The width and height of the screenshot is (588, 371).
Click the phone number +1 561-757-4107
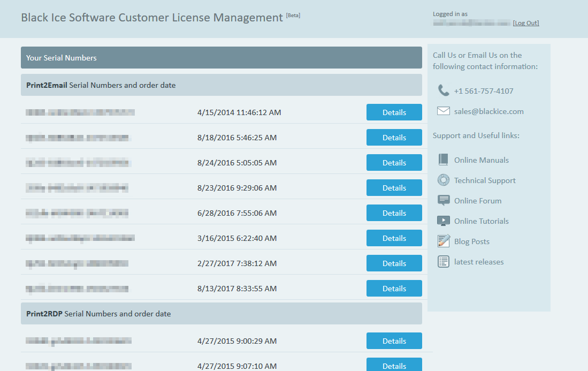click(x=483, y=91)
